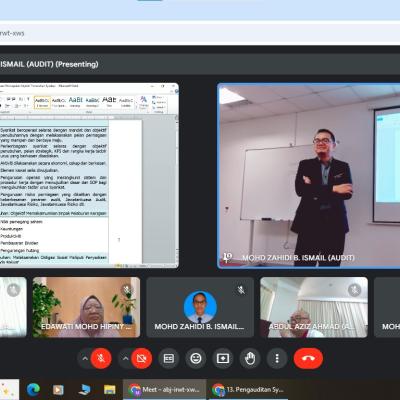
Task: Click the pin icon on Mohd Zahidi's video
Action: click(x=228, y=257)
